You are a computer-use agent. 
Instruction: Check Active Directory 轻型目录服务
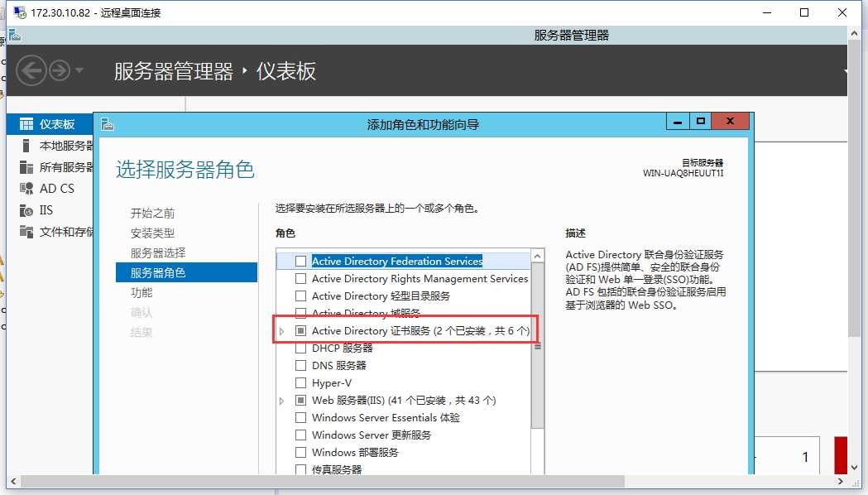(300, 296)
